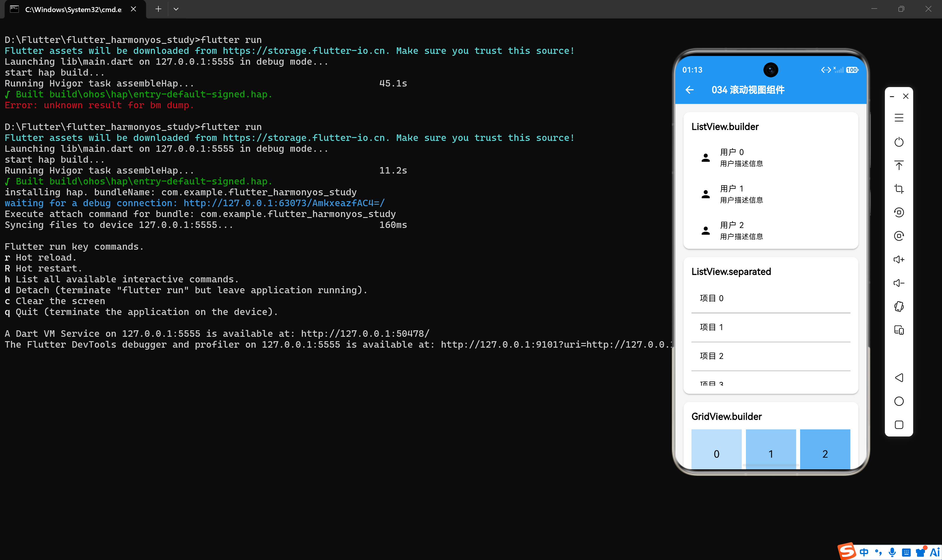Screen dimensions: 942x560
Task: Click the shake device icon in emulator toolbar
Action: tap(899, 306)
